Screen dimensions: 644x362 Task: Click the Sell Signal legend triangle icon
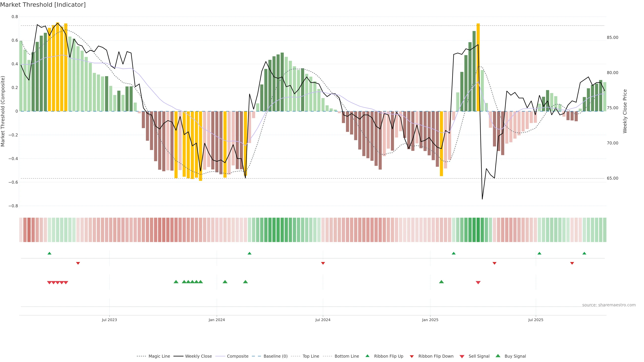(462, 356)
